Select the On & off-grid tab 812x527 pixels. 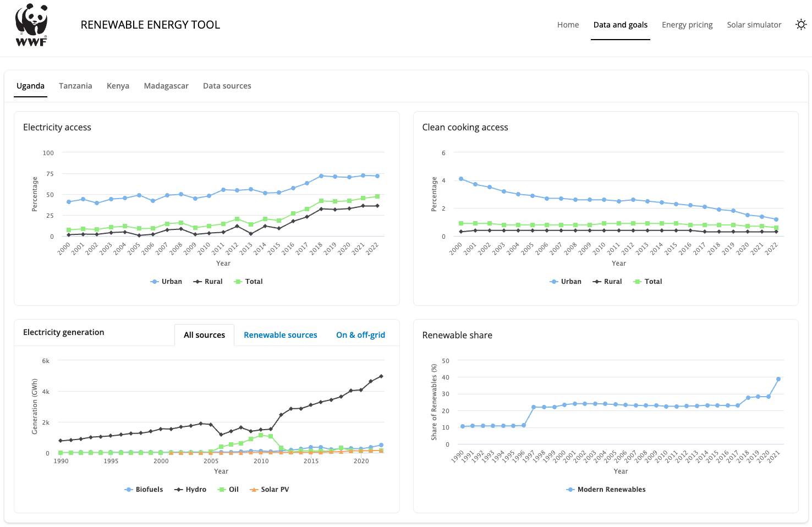[360, 335]
